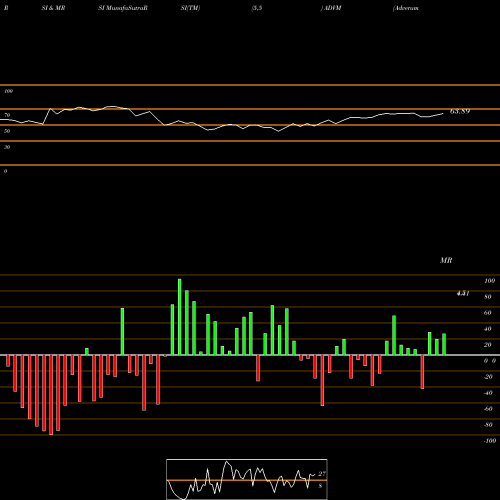This screenshot has height=500, width=500.
Task: Click the RSI axis label 70
Action: [x=7, y=115]
